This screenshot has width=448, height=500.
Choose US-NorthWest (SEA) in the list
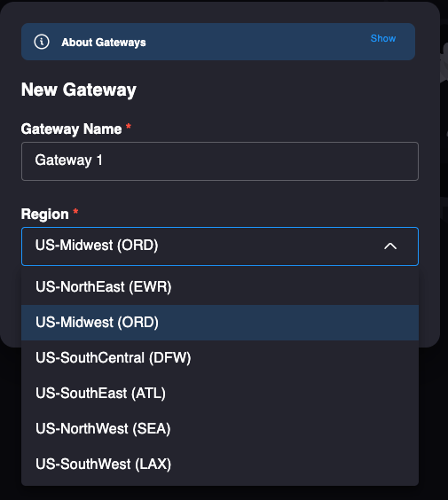pos(220,428)
